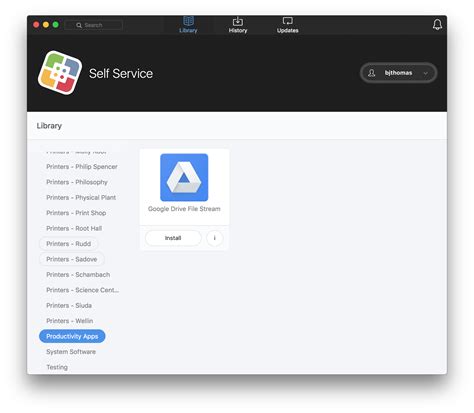Show info for Google Drive File Stream
This screenshot has height=413, width=474.
214,238
